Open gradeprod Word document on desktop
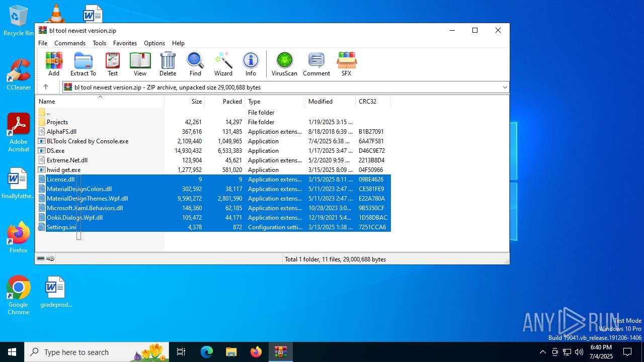The height and width of the screenshot is (362, 644). 56,292
